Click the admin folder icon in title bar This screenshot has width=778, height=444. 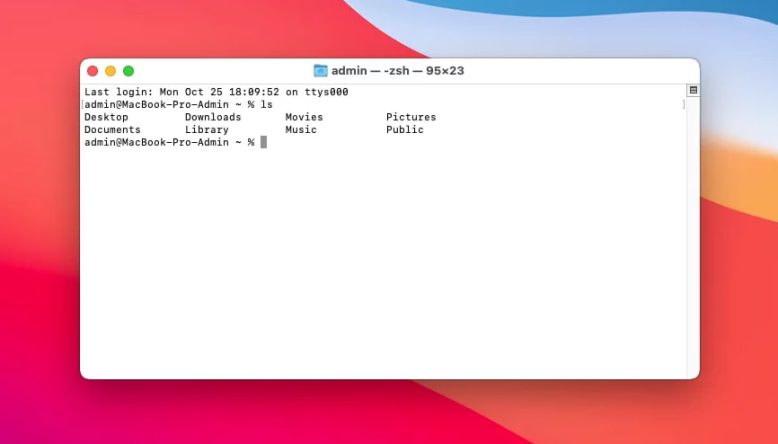tap(320, 71)
